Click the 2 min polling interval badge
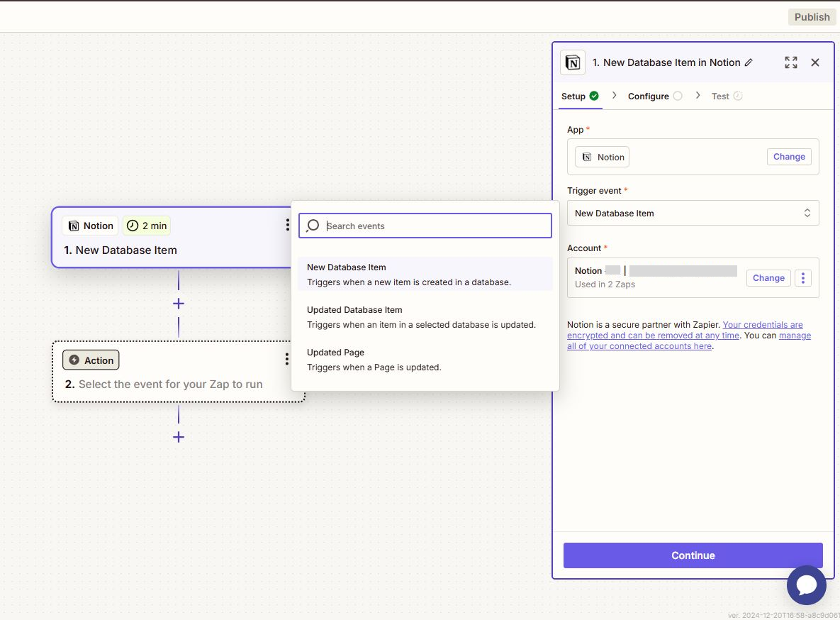The height and width of the screenshot is (620, 840). [x=147, y=226]
